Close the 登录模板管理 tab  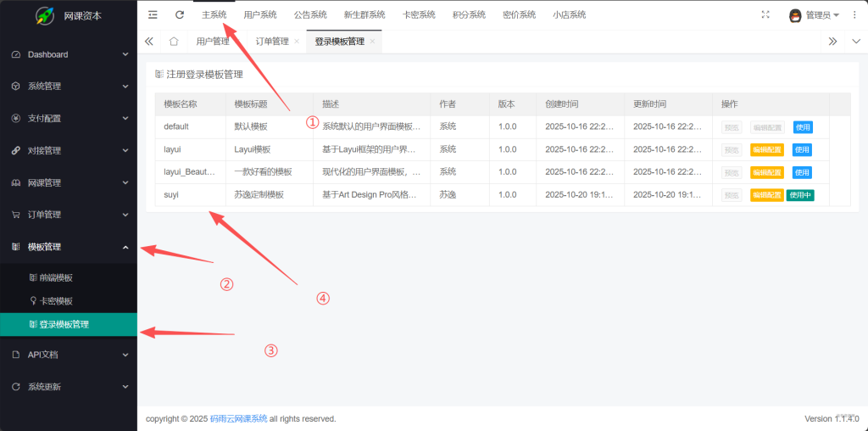pos(372,42)
